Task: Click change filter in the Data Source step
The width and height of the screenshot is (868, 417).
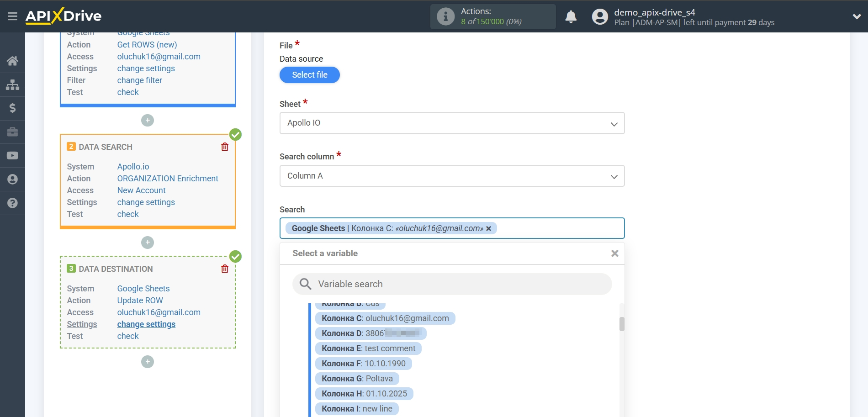Action: click(x=139, y=80)
